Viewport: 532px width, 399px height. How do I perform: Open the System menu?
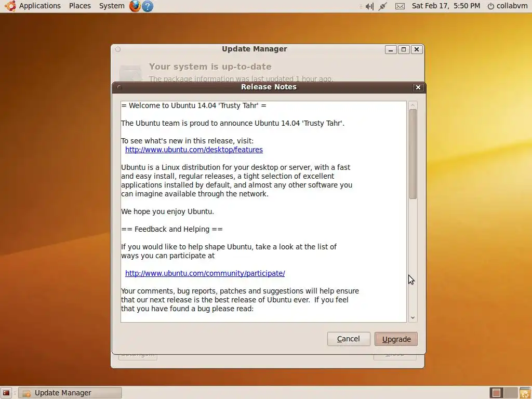[x=112, y=6]
